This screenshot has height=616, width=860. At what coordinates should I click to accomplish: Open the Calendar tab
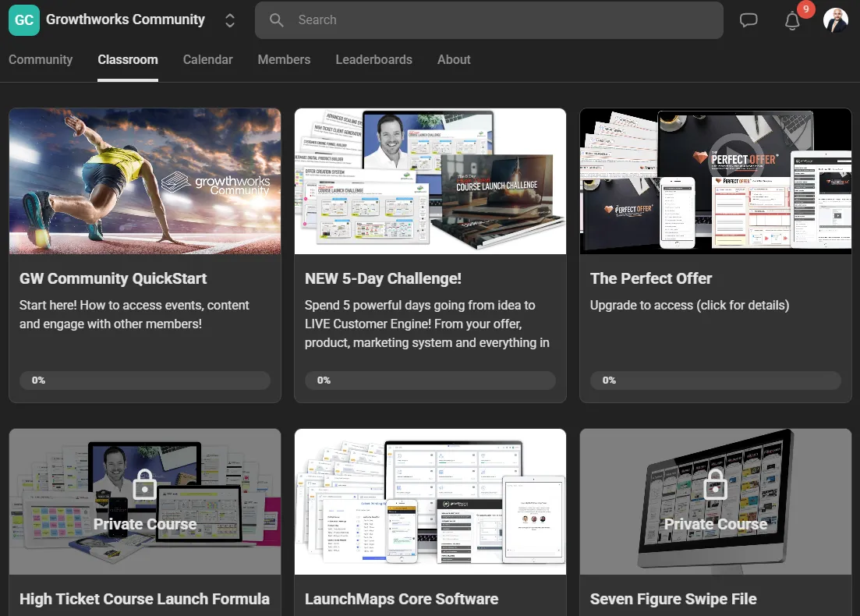[x=208, y=60]
